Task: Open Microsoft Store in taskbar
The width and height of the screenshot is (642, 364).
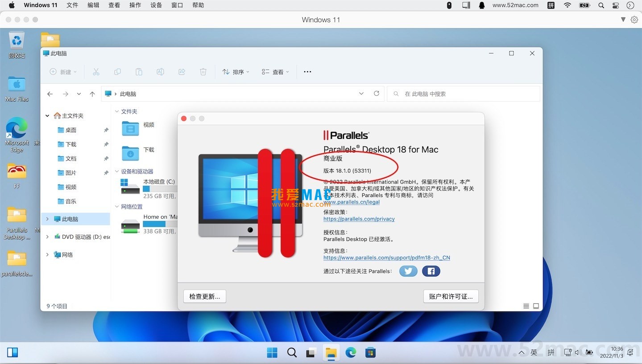Action: 370,353
